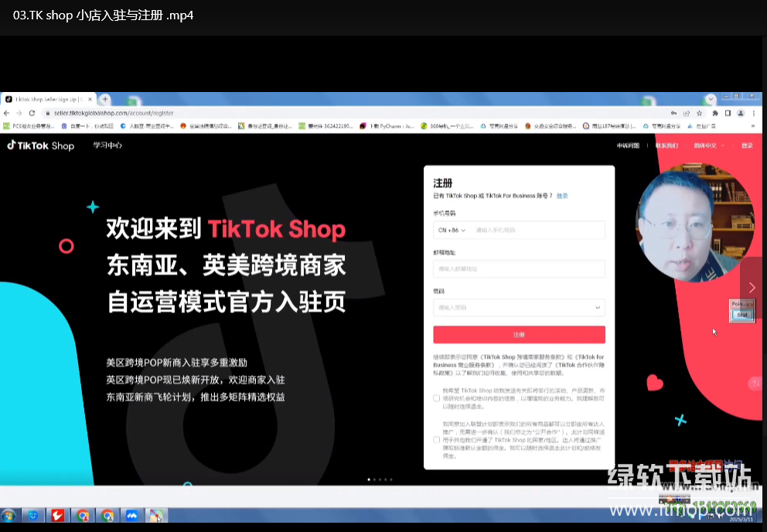Click the 登录 link beside account question
Viewport: 767px width, 532px height.
point(562,196)
